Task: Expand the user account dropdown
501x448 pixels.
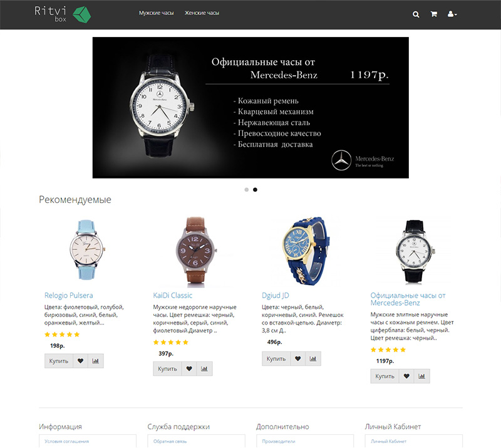Action: (x=452, y=14)
